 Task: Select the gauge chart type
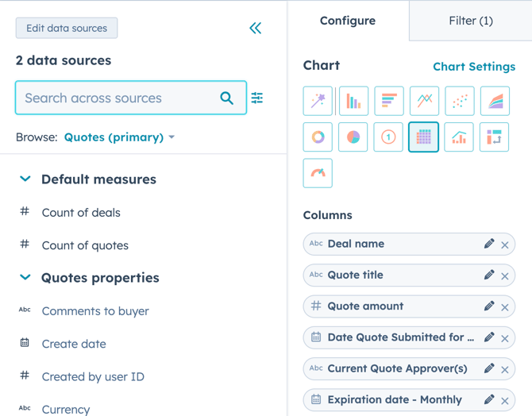318,173
